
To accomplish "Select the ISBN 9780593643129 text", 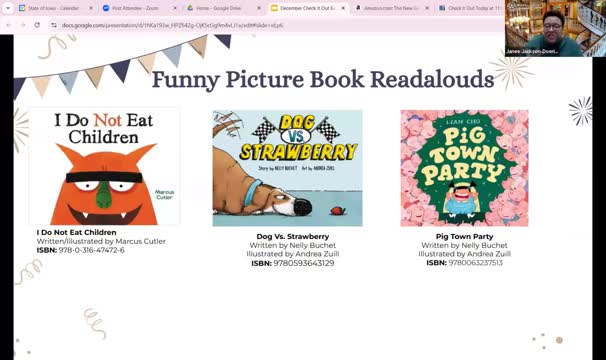I will 293,263.
